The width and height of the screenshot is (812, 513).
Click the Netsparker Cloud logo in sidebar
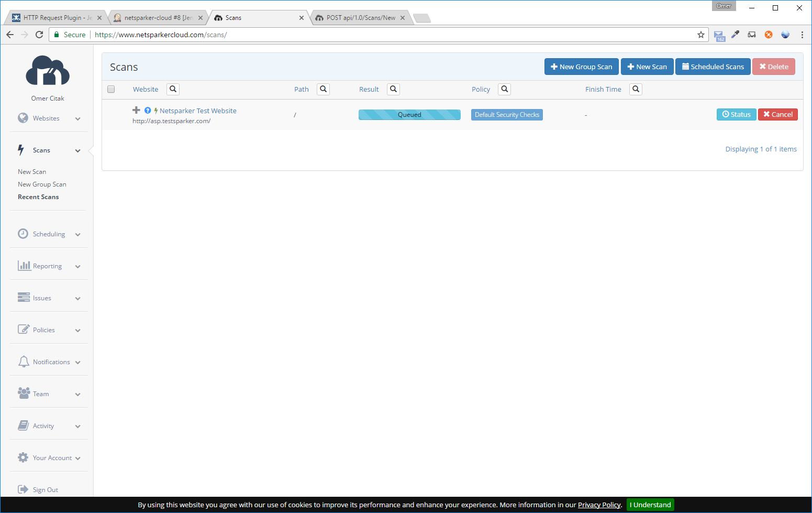(48, 71)
